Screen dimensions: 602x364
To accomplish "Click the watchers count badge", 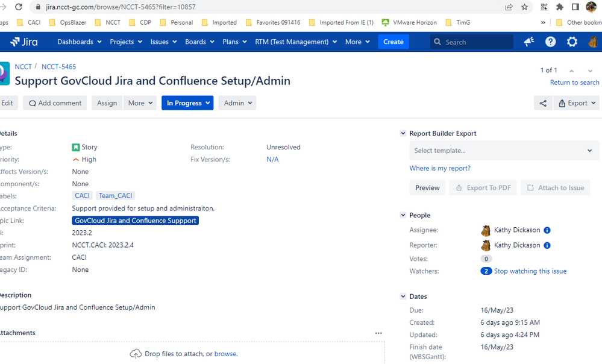I will [x=486, y=271].
